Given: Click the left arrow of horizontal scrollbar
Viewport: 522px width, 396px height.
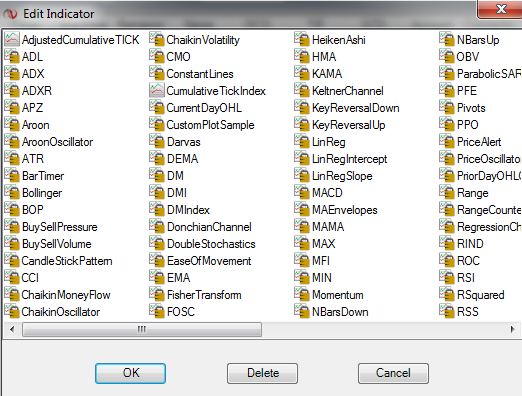Looking at the screenshot, I should click(x=12, y=329).
